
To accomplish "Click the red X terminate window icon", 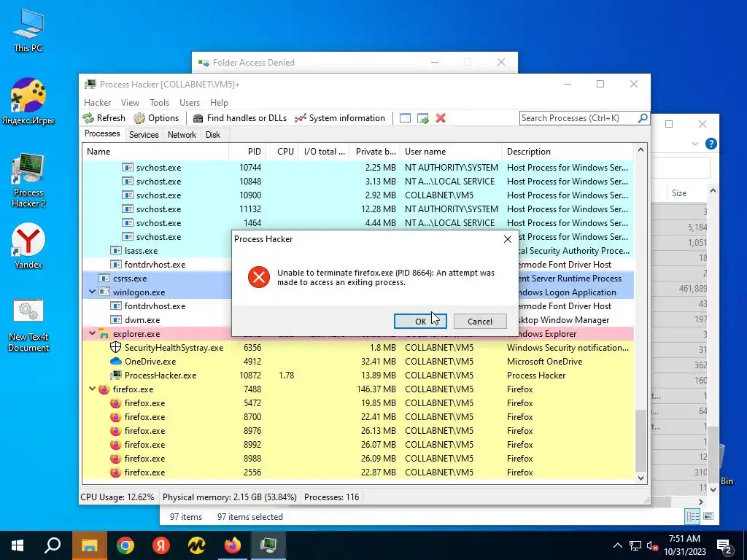I will (441, 118).
